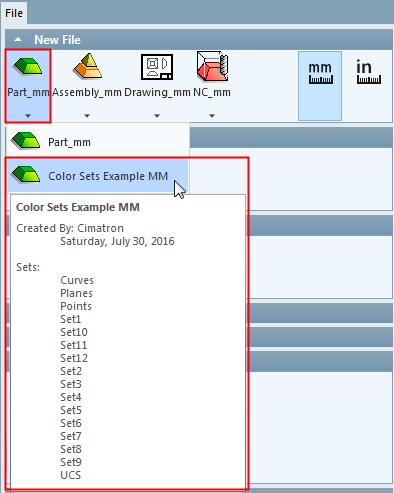
Task: Select the green icon beside Part_mm in list
Action: 26,140
